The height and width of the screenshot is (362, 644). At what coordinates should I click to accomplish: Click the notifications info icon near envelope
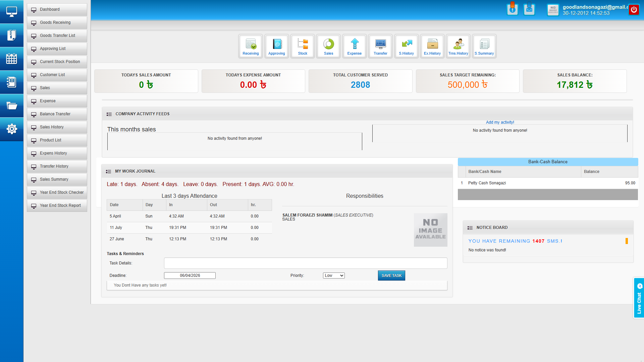point(513,9)
